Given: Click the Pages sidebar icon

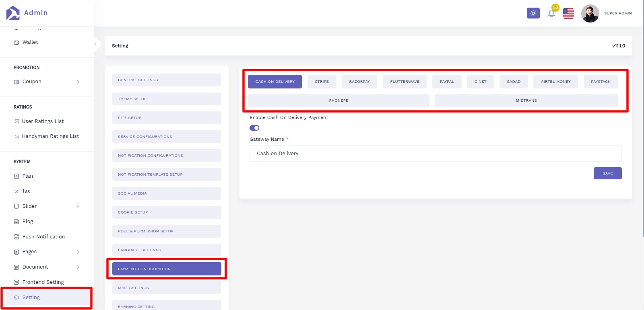Looking at the screenshot, I should (17, 252).
